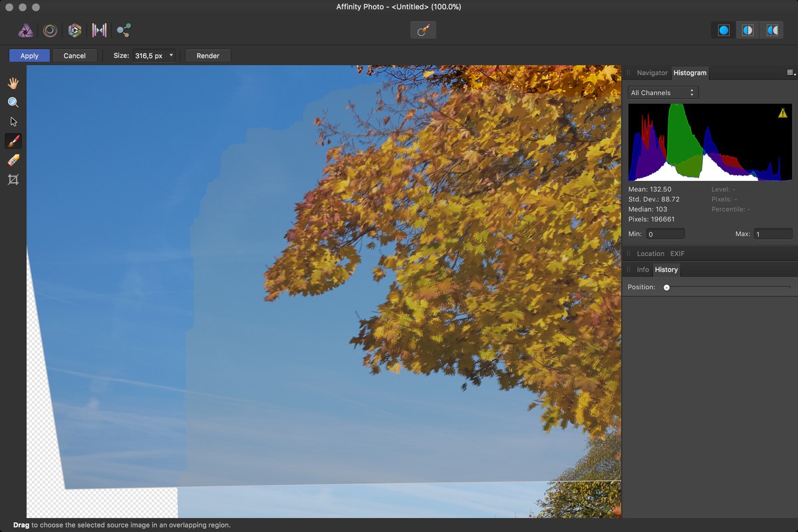Click the histogram warning triangle icon
Screen dimensions: 798x532
coord(783,114)
